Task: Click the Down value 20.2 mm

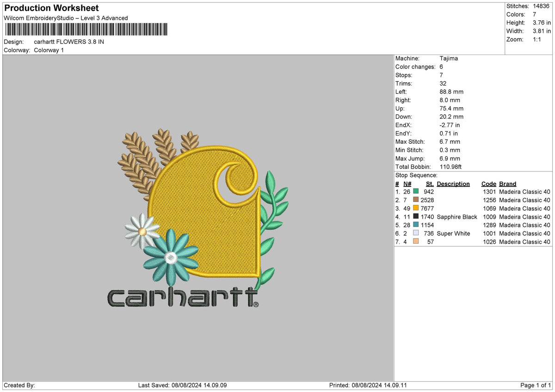Action: click(x=451, y=117)
